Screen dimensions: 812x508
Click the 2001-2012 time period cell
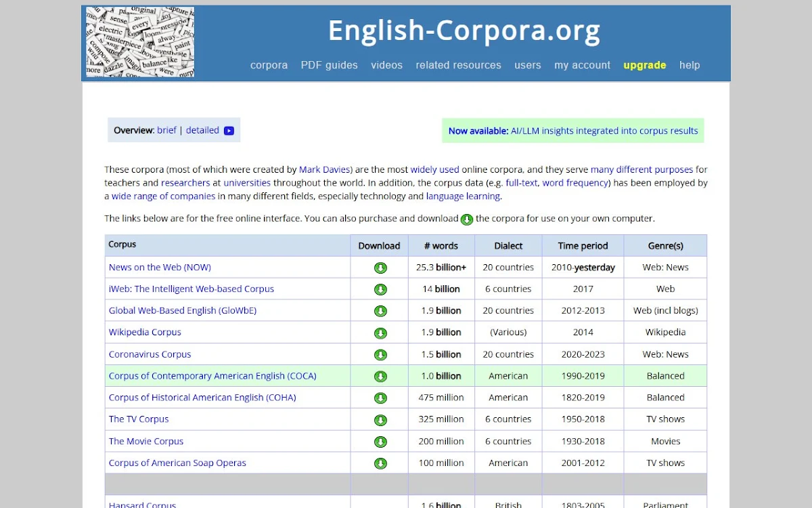pos(583,463)
